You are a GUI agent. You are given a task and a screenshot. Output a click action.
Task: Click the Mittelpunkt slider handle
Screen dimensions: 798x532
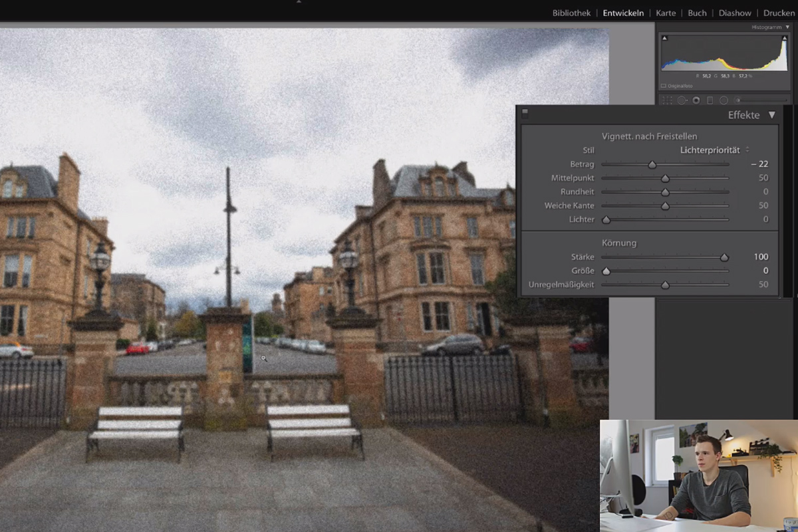coord(665,179)
